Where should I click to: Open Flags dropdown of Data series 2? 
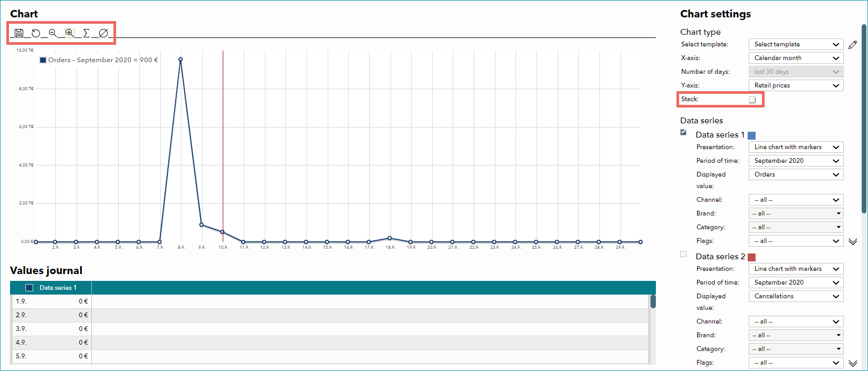tap(796, 363)
